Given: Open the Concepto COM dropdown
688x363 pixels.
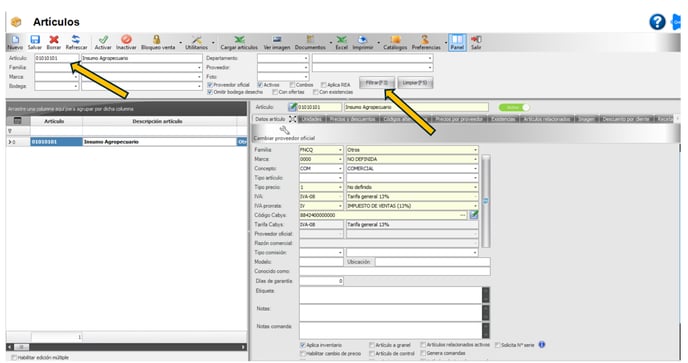Looking at the screenshot, I should coord(340,169).
